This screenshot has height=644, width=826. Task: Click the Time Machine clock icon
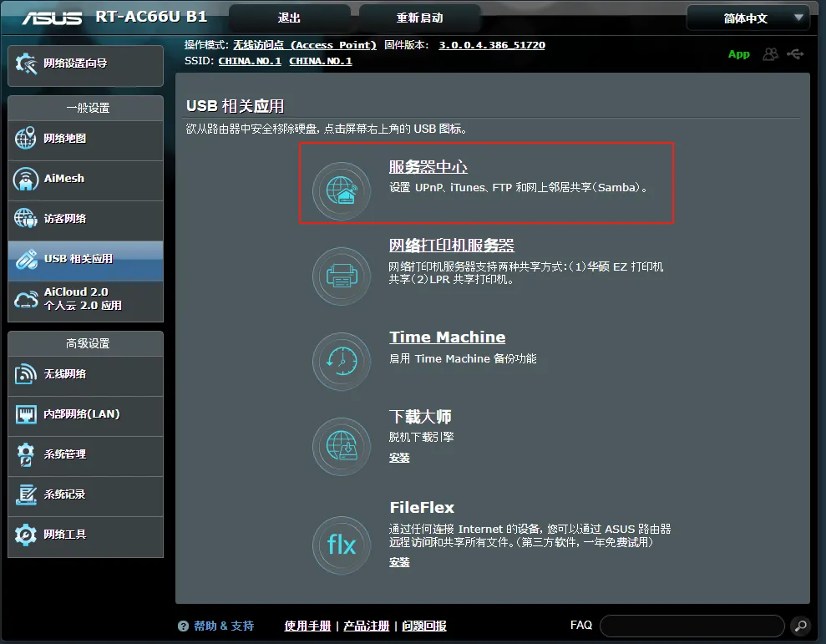point(342,361)
